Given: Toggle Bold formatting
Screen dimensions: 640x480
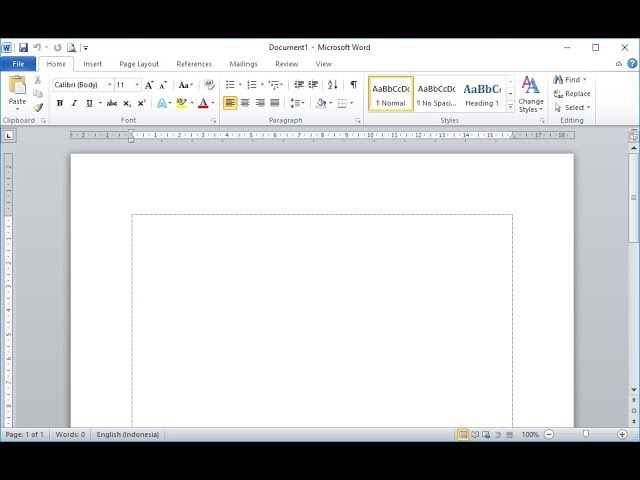Looking at the screenshot, I should click(60, 103).
